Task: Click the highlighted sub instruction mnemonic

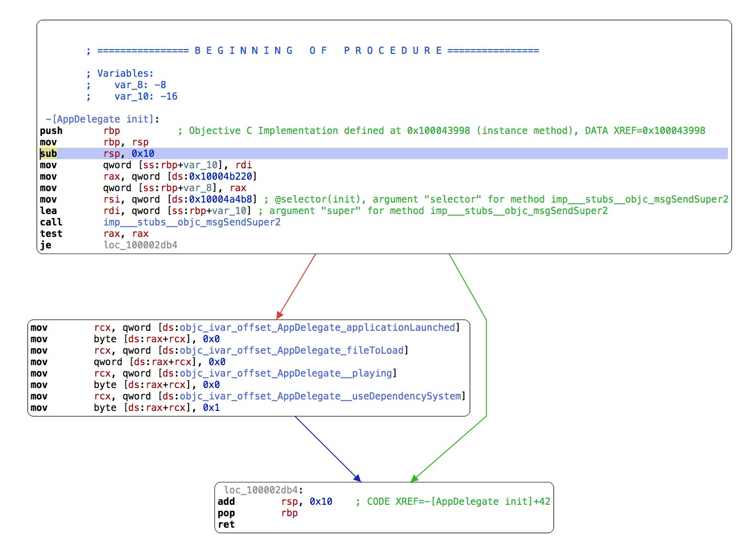Action: 48,153
